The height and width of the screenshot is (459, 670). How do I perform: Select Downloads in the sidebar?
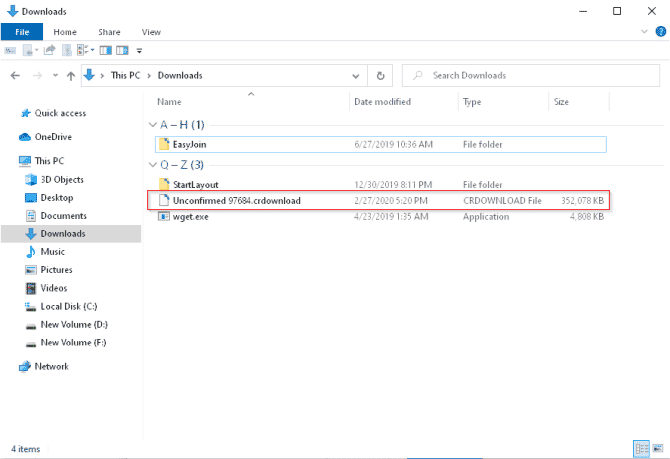pyautogui.click(x=71, y=234)
